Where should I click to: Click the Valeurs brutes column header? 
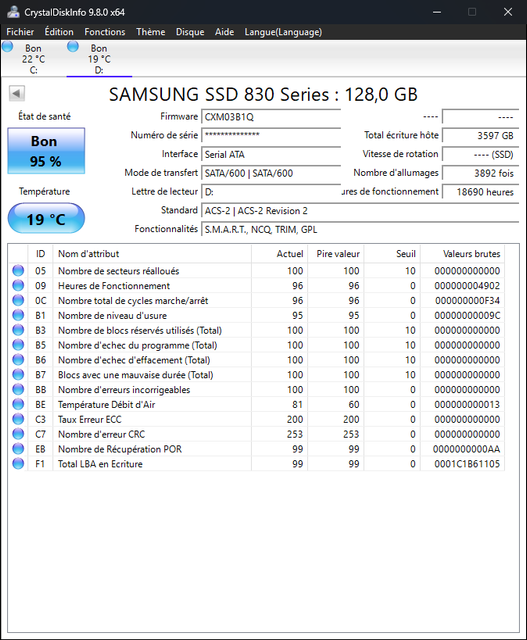tap(463, 253)
